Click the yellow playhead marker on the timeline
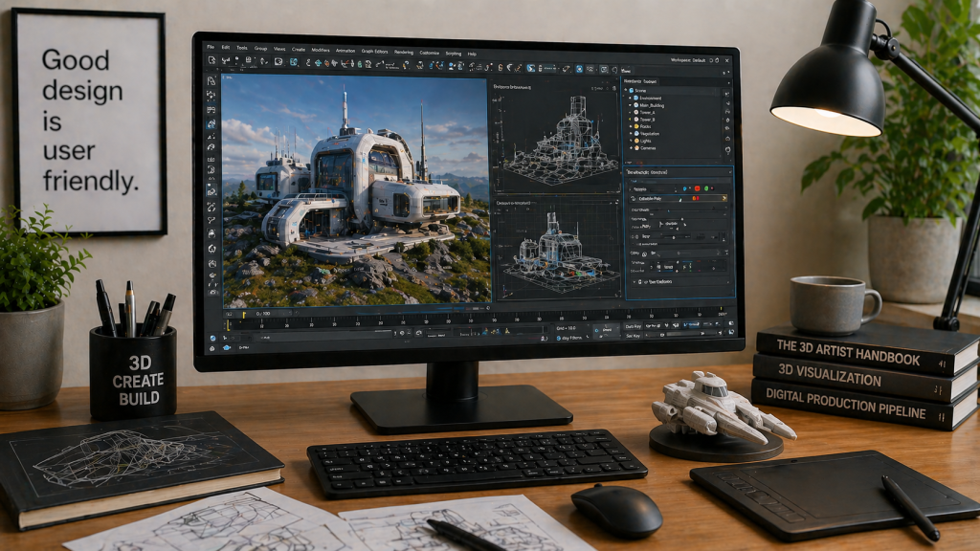The image size is (980, 551). pyautogui.click(x=228, y=324)
